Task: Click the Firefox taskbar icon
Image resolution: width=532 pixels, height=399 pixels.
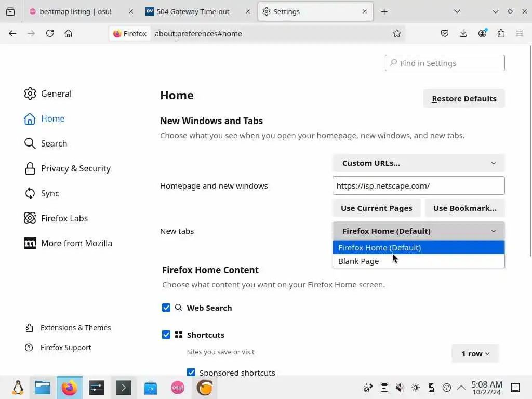Action: pyautogui.click(x=69, y=388)
